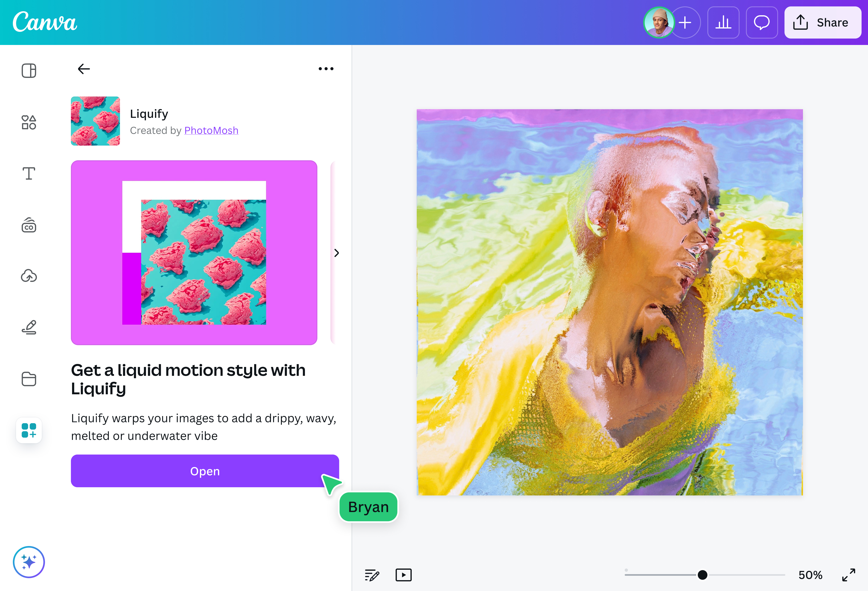The image size is (868, 591).
Task: Enter fullscreen with the expand arrows icon
Action: pyautogui.click(x=849, y=575)
